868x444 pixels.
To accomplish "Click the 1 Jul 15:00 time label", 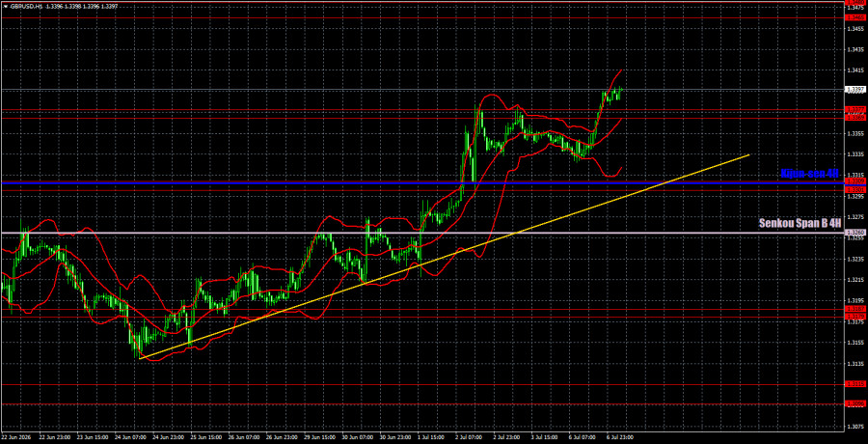I will (429, 437).
